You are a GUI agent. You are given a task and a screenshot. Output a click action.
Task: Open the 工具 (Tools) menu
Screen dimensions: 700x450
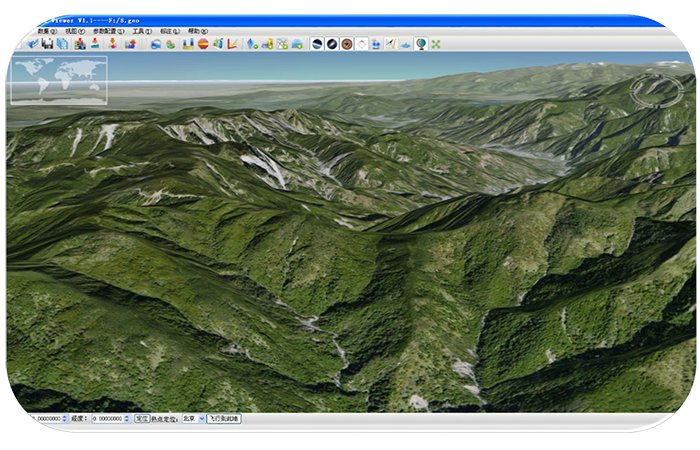click(x=141, y=31)
